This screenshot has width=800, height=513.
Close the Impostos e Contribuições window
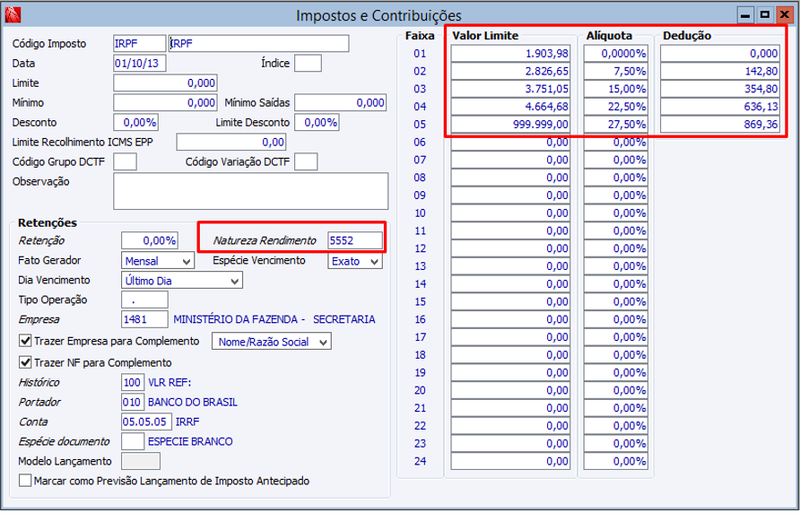[x=784, y=15]
